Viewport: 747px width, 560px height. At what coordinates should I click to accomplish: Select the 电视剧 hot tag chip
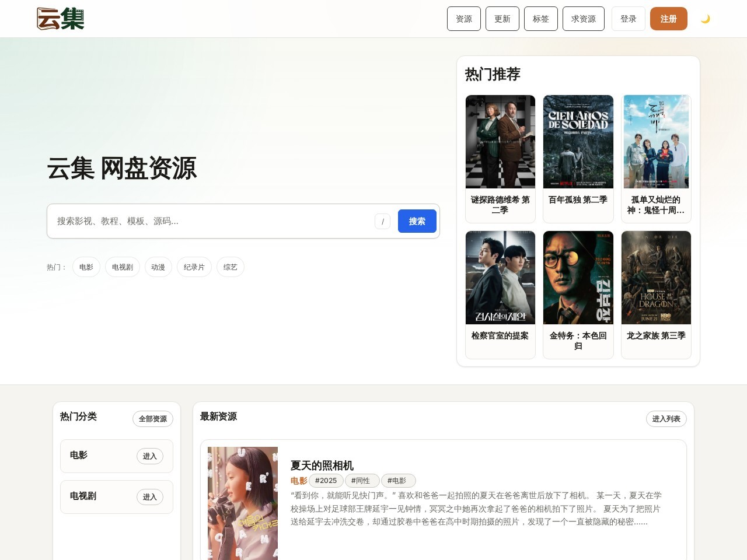123,267
